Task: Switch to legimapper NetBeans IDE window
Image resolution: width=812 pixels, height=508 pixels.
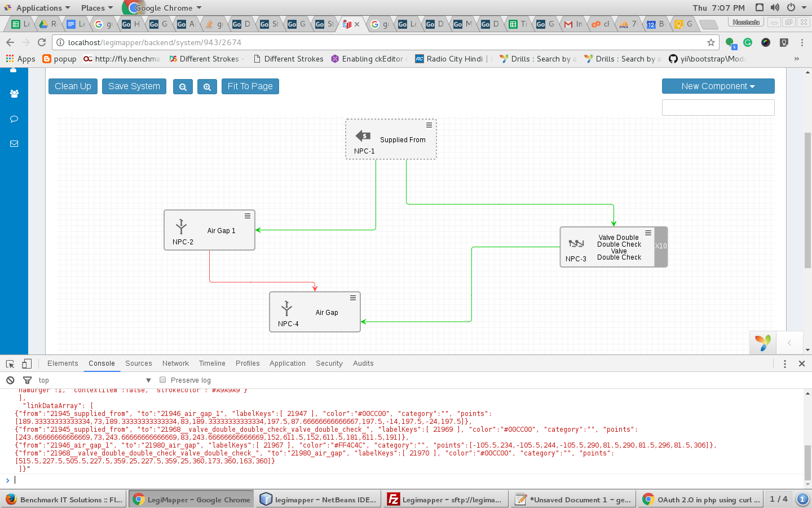Action: 319,500
